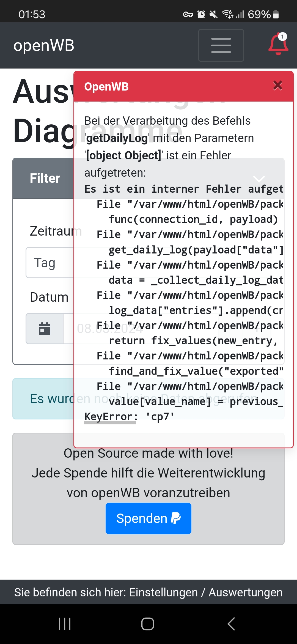Click the KeyError 'cp7' message line
The height and width of the screenshot is (644, 297).
pos(129,417)
